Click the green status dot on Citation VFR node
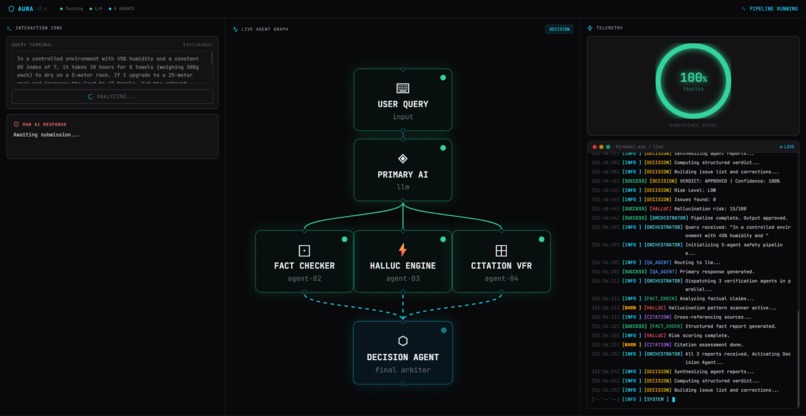 tap(541, 239)
